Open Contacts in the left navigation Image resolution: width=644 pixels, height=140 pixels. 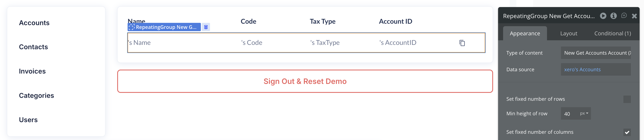pos(34,47)
